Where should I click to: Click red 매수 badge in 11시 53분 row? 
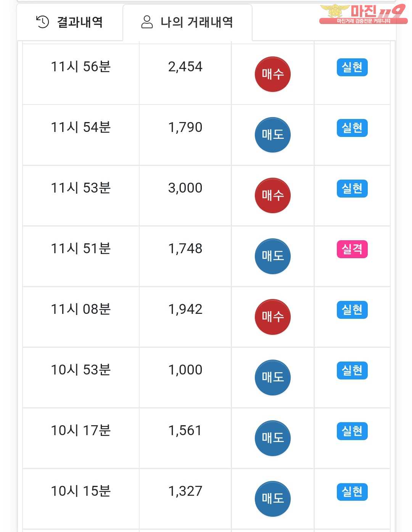272,196
